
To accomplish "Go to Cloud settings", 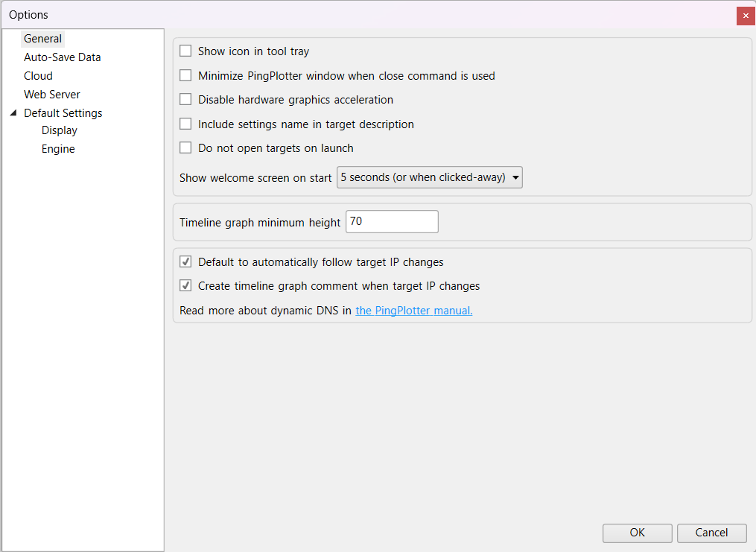I will pos(38,76).
